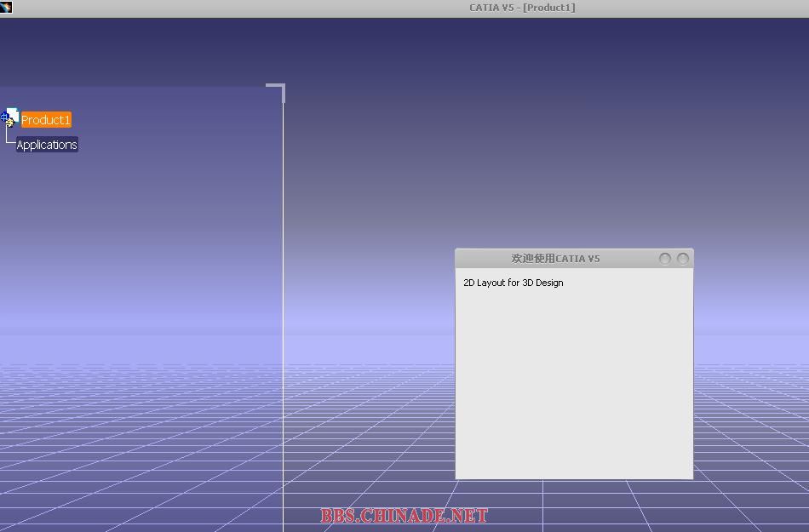The height and width of the screenshot is (532, 809).
Task: Click the yellow gear badge on Product1 icon
Action: click(x=10, y=123)
